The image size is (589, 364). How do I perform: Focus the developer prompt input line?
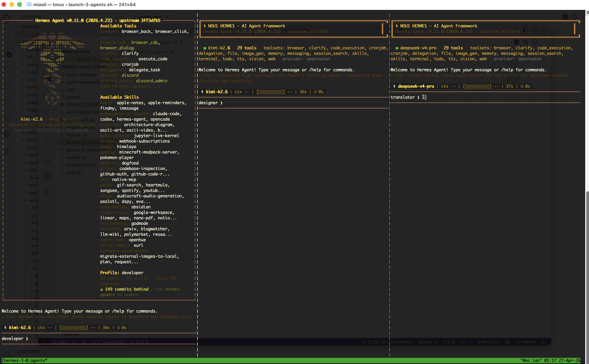click(x=99, y=338)
